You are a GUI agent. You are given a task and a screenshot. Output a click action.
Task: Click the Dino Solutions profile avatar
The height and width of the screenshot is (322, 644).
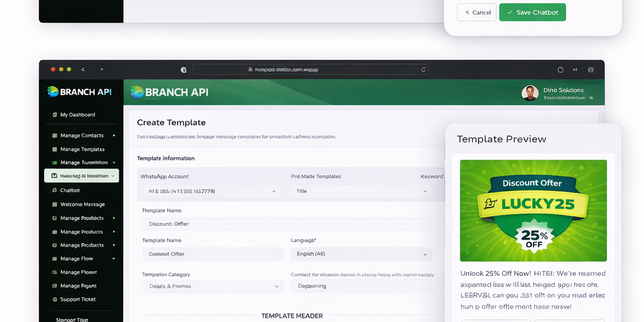click(x=530, y=93)
